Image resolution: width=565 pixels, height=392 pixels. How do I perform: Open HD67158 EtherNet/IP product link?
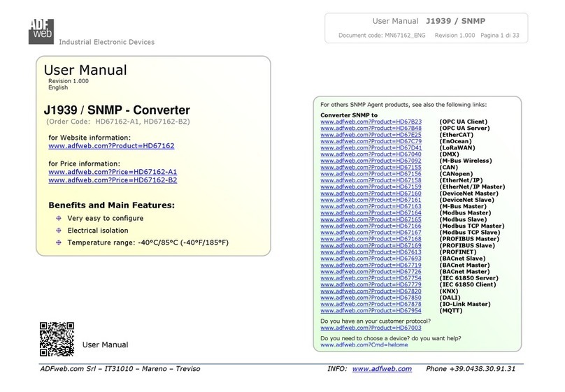point(371,180)
